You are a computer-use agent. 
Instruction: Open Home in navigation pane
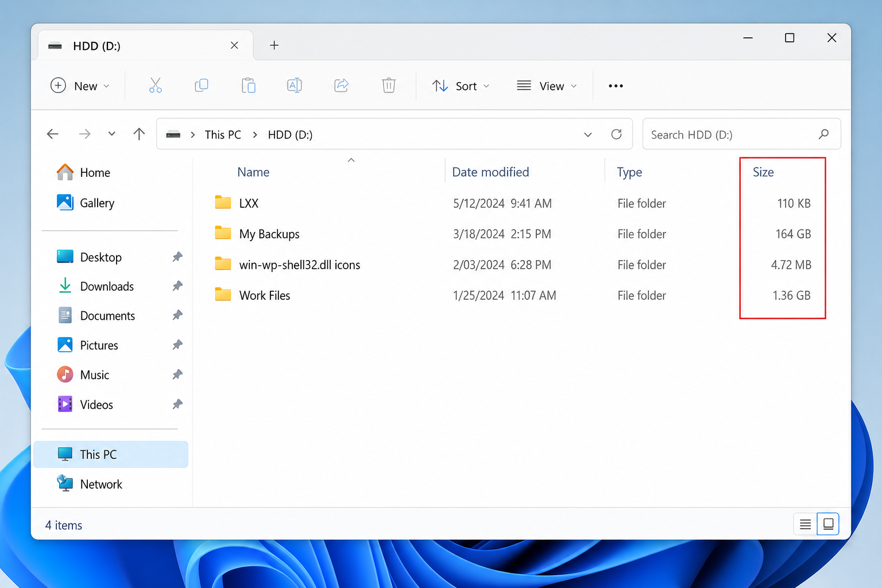[x=83, y=172]
